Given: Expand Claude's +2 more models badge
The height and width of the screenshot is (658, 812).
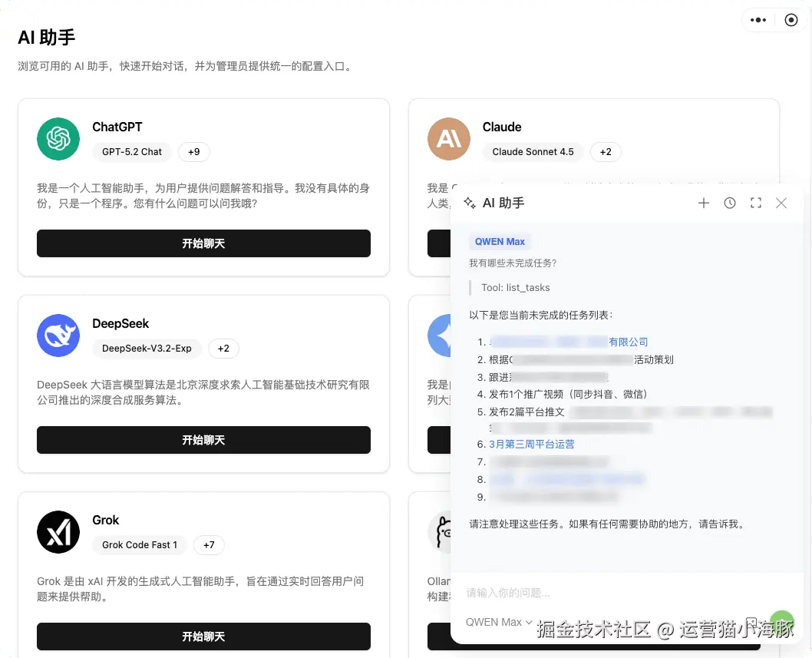Looking at the screenshot, I should pyautogui.click(x=606, y=152).
